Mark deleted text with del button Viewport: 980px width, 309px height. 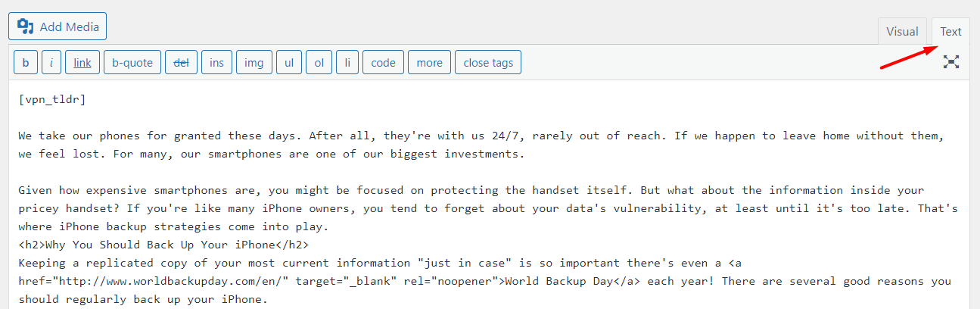click(182, 63)
